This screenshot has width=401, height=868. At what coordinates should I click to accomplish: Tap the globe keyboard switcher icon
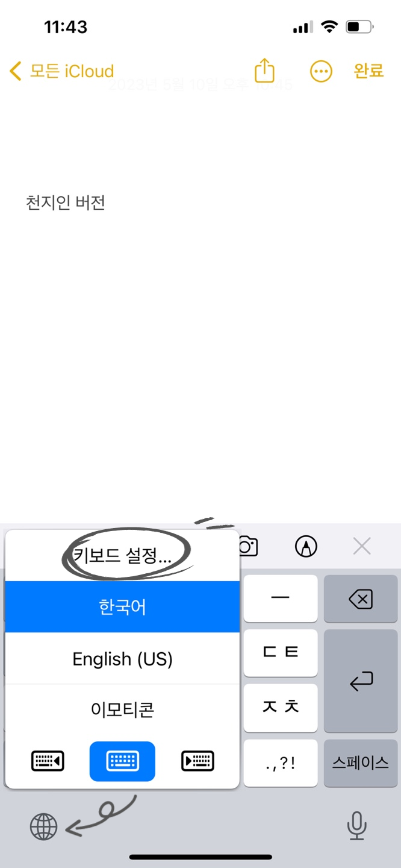[x=43, y=826]
